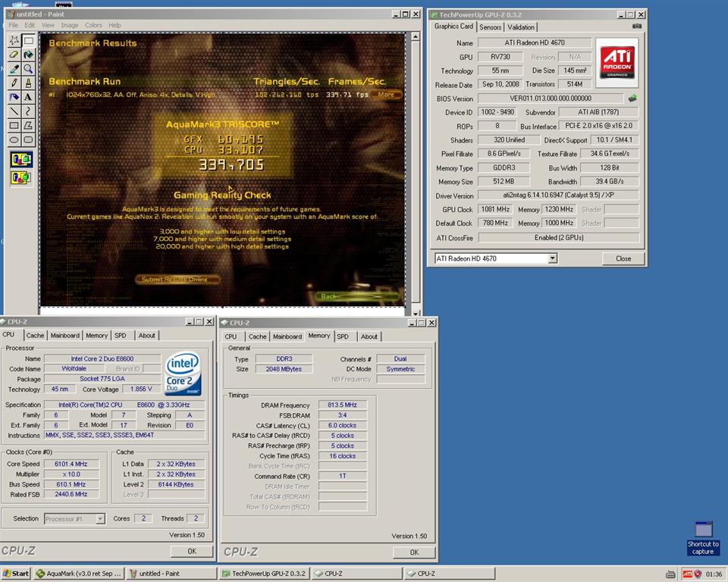The image size is (728, 582).
Task: Click the ATI Radeon logo in GPU-Z
Action: (617, 63)
